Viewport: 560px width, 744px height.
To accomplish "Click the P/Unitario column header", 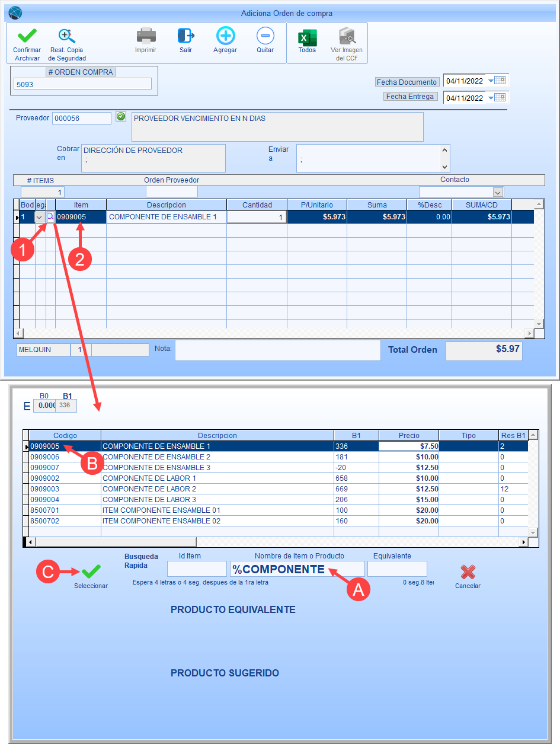I will [x=317, y=205].
